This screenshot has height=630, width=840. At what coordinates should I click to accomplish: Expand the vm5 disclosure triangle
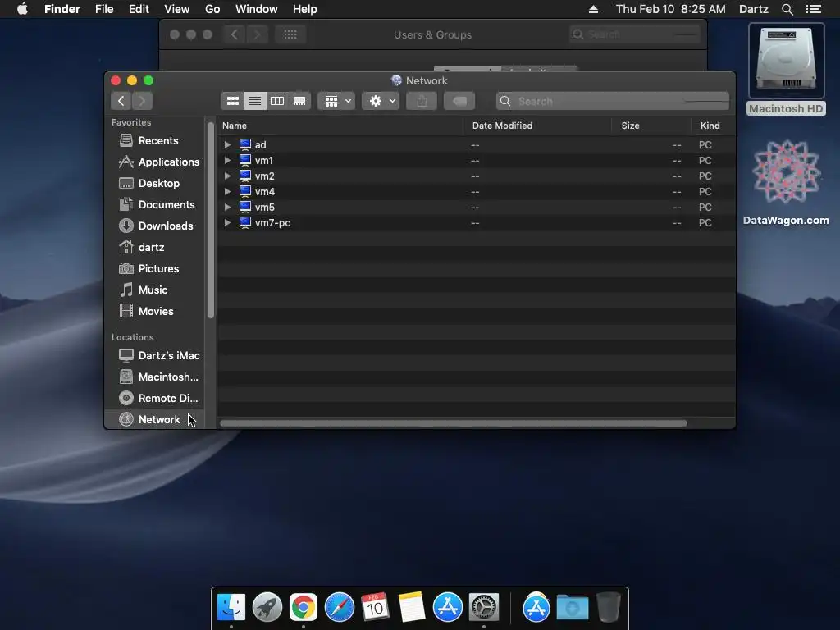click(x=227, y=207)
